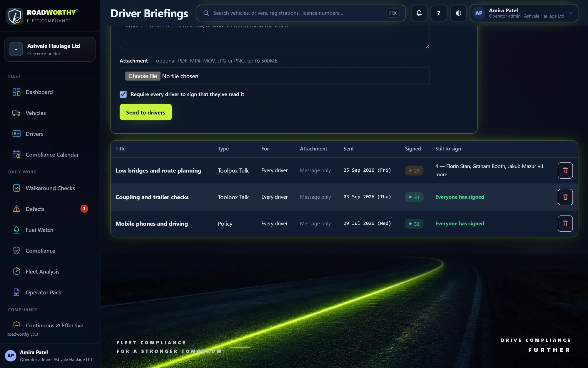Delete the Coupling and trailer checks briefing
588x368 pixels.
point(565,197)
